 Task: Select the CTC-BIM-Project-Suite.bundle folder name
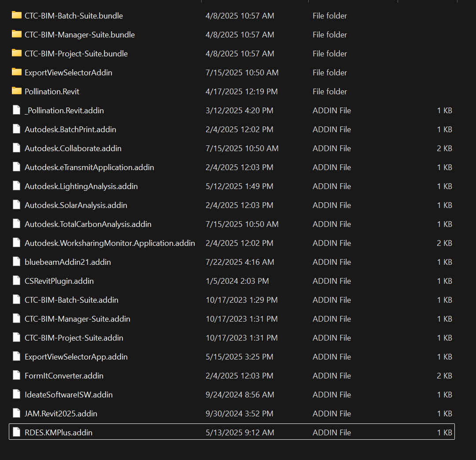coord(76,53)
